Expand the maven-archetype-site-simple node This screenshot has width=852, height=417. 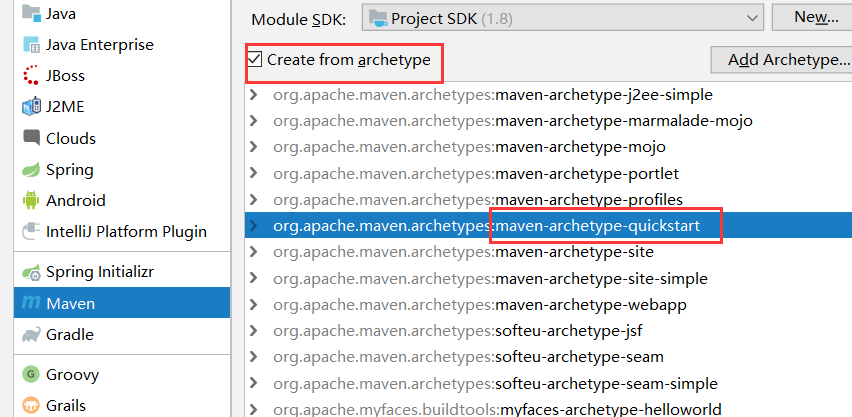pyautogui.click(x=253, y=278)
